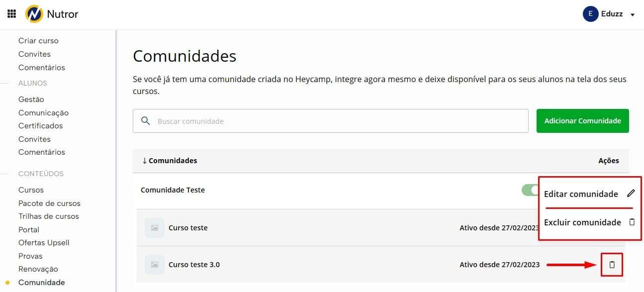
Task: Open Certificados in the sidebar
Action: [41, 126]
